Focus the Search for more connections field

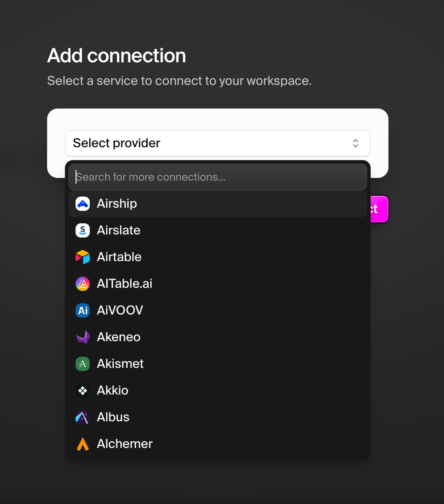218,177
